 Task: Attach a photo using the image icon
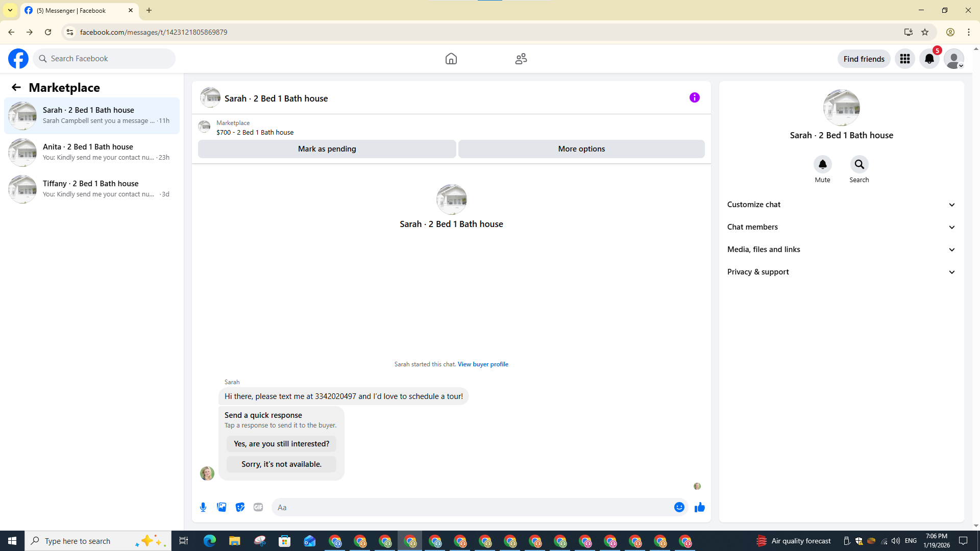(x=222, y=507)
